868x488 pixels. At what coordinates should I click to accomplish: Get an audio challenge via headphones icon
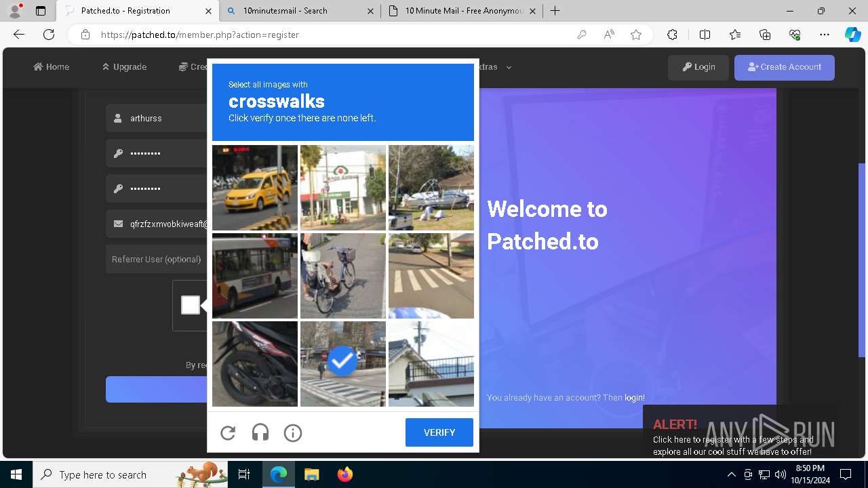point(260,432)
